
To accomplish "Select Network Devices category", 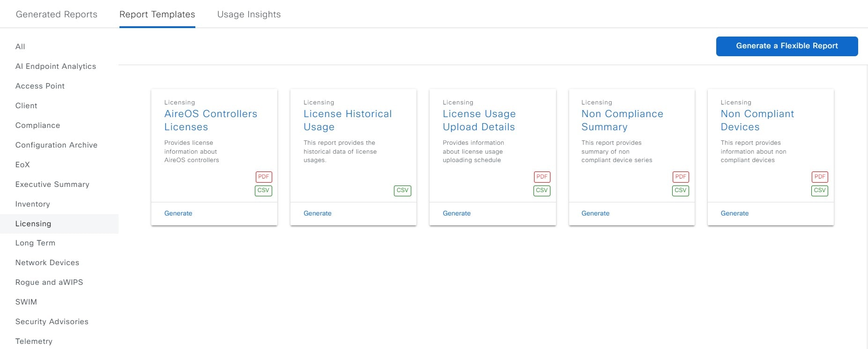I will coord(47,263).
